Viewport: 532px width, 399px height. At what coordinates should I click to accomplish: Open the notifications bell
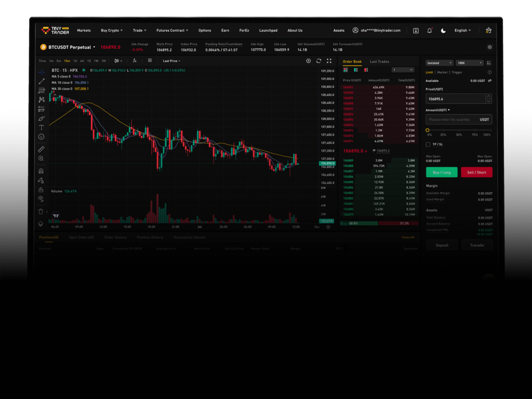tap(430, 31)
